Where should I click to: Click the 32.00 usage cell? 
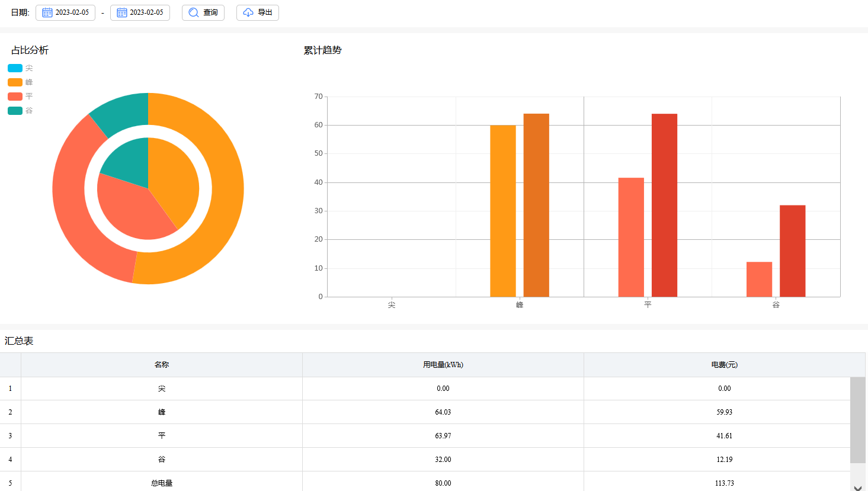coord(443,460)
